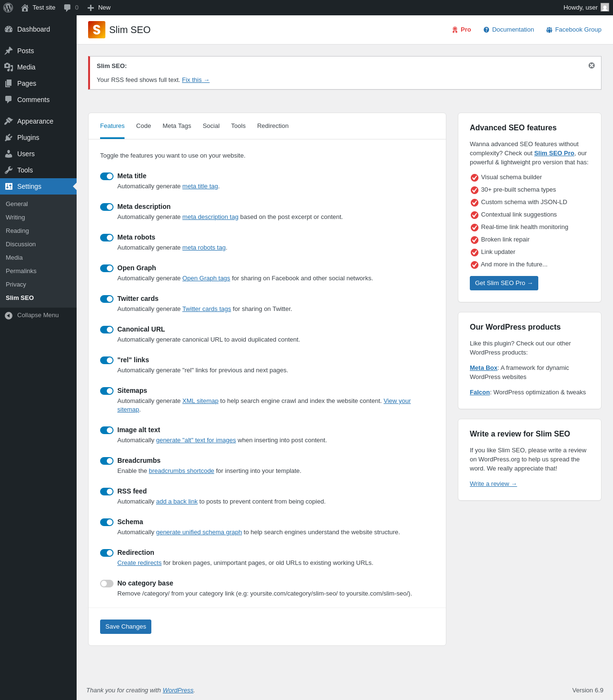
Task: Turn off the Schema switch
Action: click(107, 522)
